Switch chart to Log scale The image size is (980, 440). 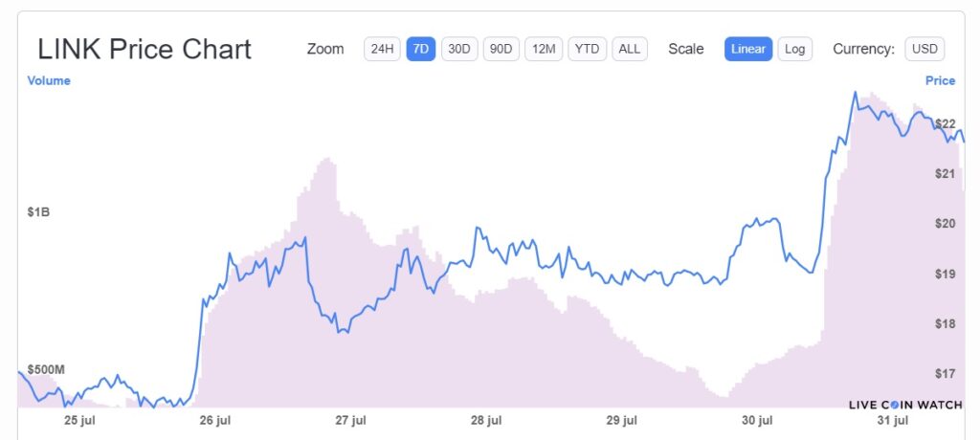(x=795, y=49)
